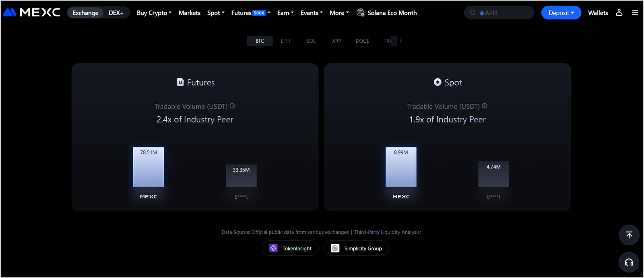Select the BTC tab
Screen dimensions: 644x278
260,41
